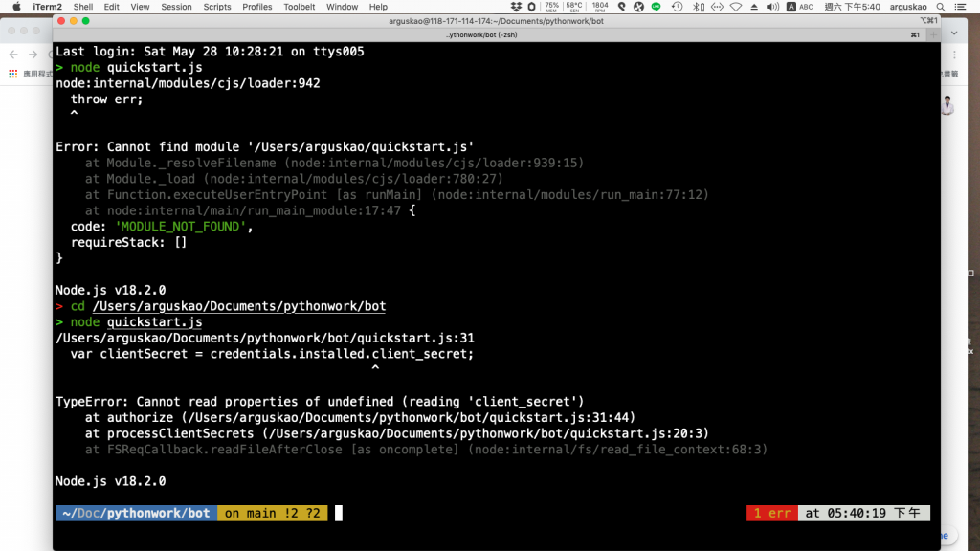Click the LINE messenger menu bar icon
Screen dimensions: 980x551
click(x=656, y=7)
